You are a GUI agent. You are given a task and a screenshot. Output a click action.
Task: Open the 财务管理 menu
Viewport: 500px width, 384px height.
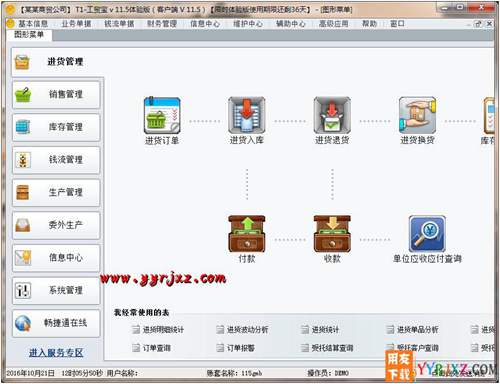162,24
